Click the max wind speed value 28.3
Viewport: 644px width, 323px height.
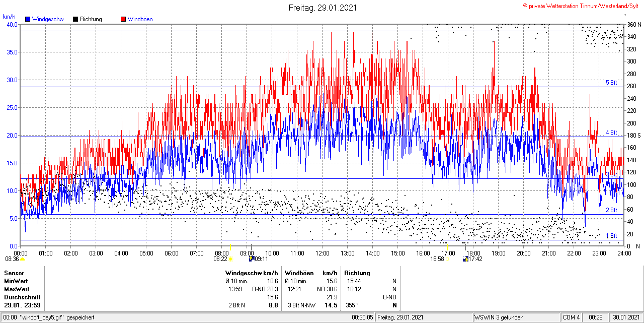272,289
